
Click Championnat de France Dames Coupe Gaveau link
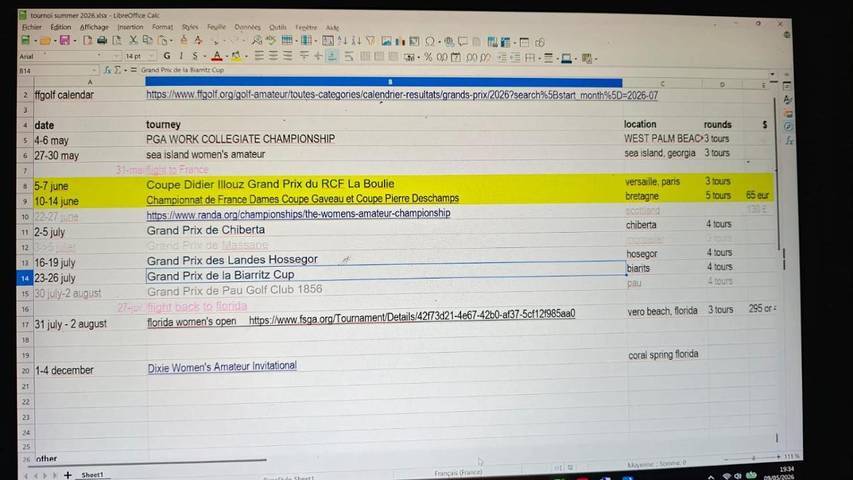click(x=302, y=199)
